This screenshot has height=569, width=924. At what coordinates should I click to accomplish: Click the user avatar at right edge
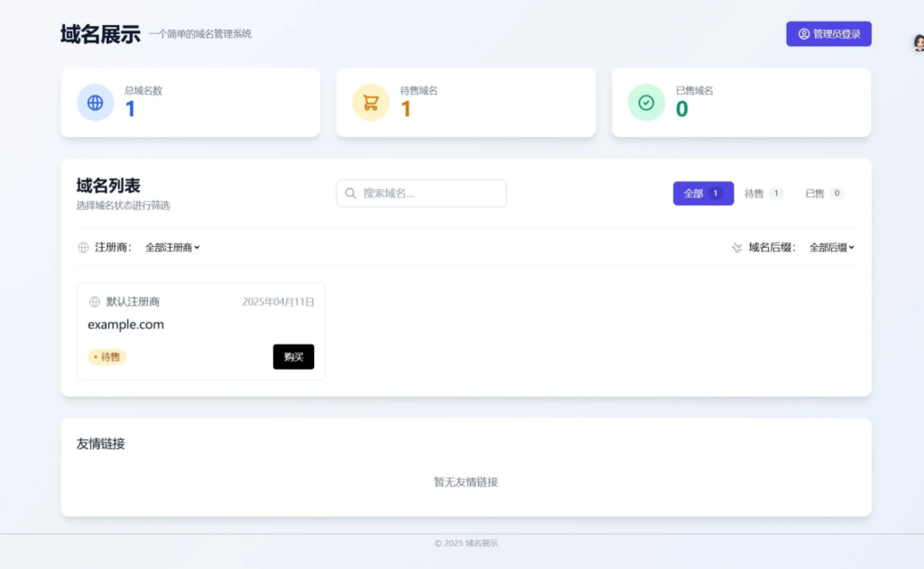tap(918, 43)
